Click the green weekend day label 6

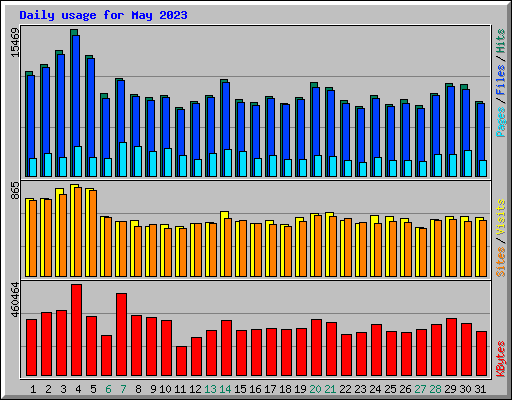[x=108, y=389]
